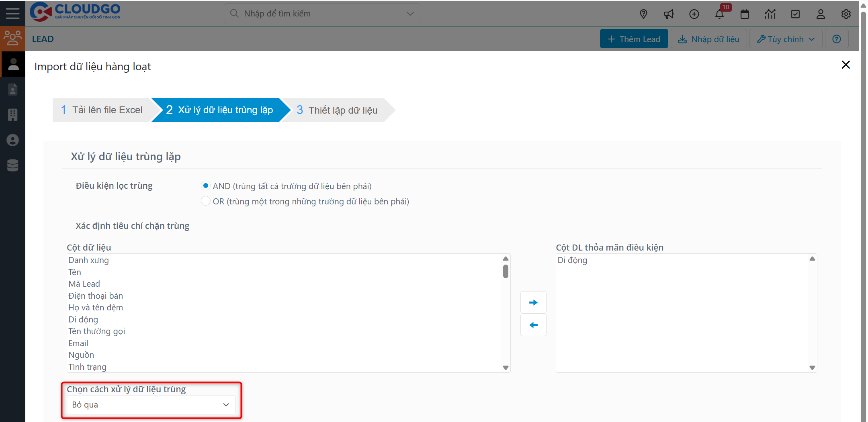Image resolution: width=868 pixels, height=422 pixels.
Task: Open the analytics chart icon
Action: [770, 14]
